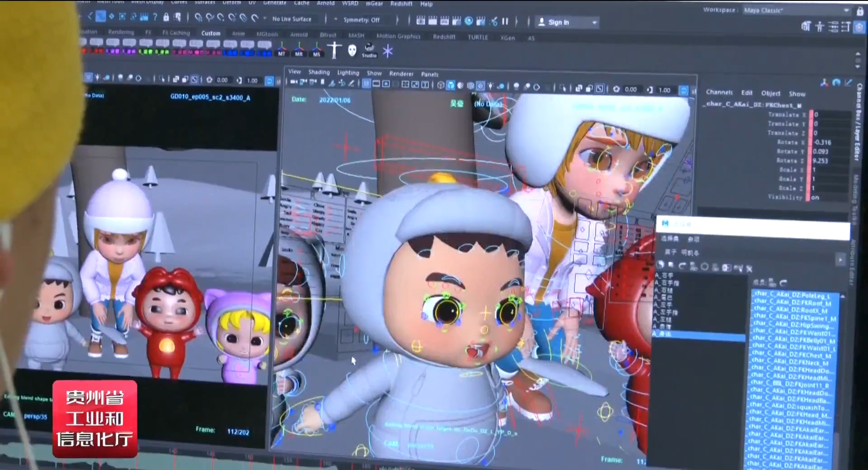Open the mGear menu
The image size is (868, 470).
[374, 3]
